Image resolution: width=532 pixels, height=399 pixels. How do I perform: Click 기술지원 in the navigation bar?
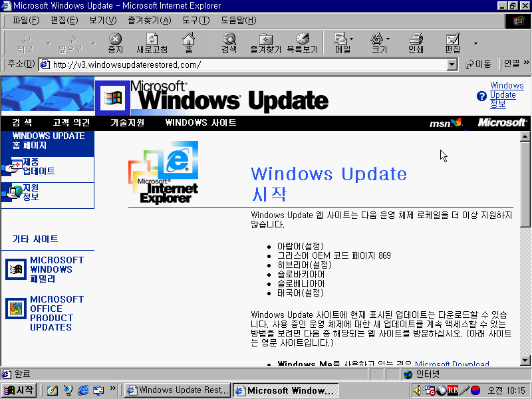click(x=128, y=122)
